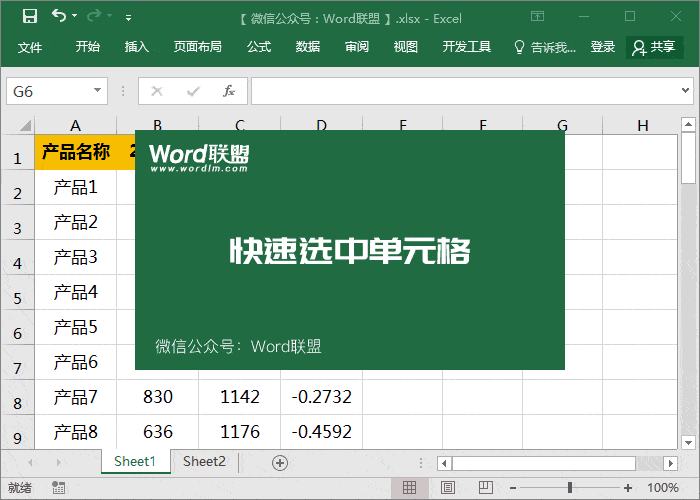
Task: Switch to Page Break Preview icon
Action: tap(486, 488)
